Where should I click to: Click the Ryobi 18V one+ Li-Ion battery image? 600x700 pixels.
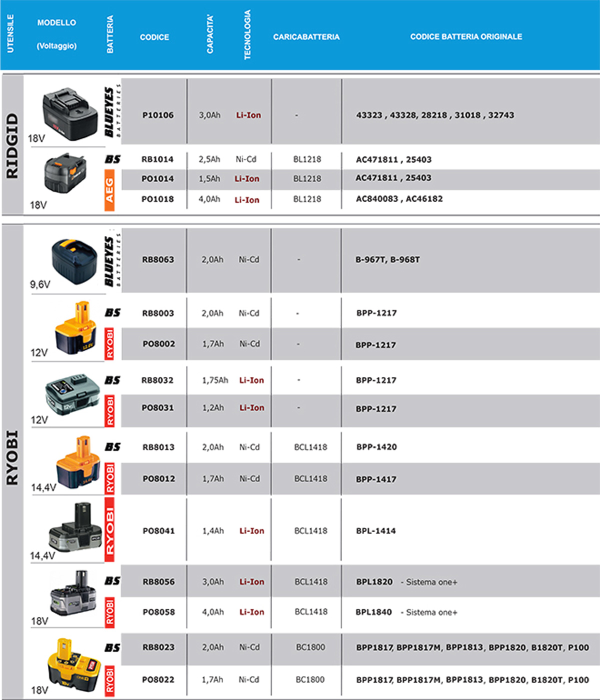[73, 593]
